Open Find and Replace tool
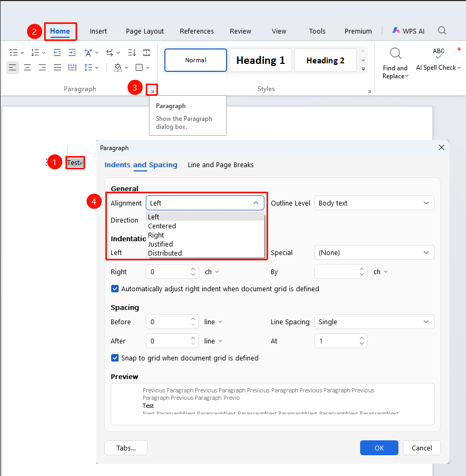 (395, 63)
